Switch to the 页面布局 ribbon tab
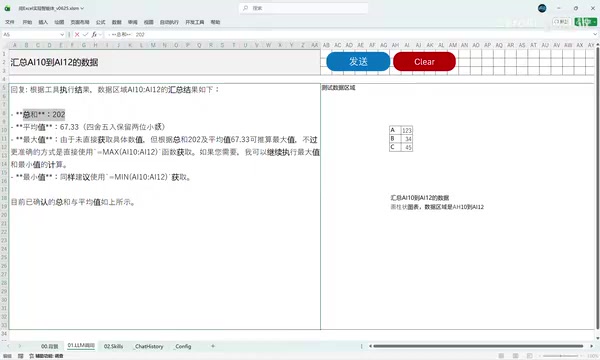Screen dimensions: 600x360 [x=80, y=22]
